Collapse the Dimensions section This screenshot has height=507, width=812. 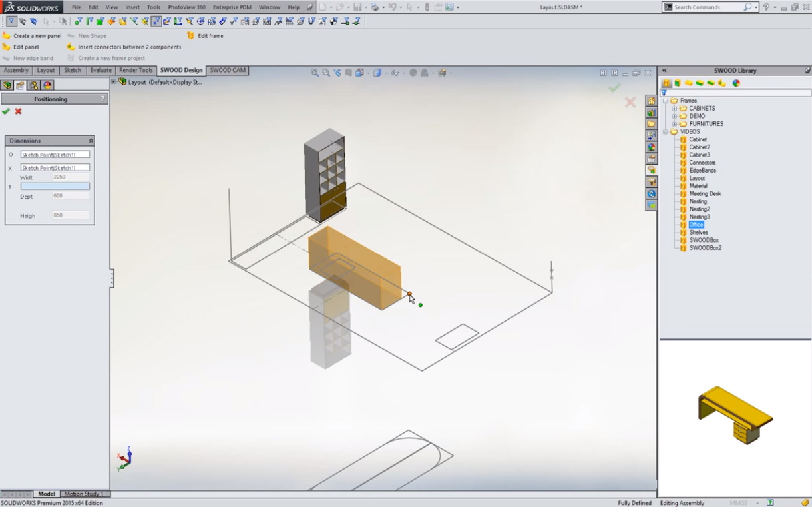point(91,141)
